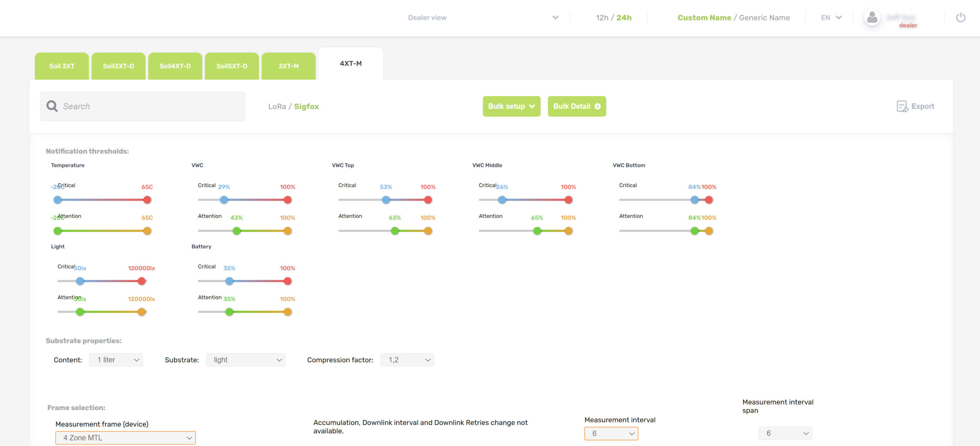This screenshot has width=980, height=446.
Task: Click the Export document icon
Action: coord(902,106)
